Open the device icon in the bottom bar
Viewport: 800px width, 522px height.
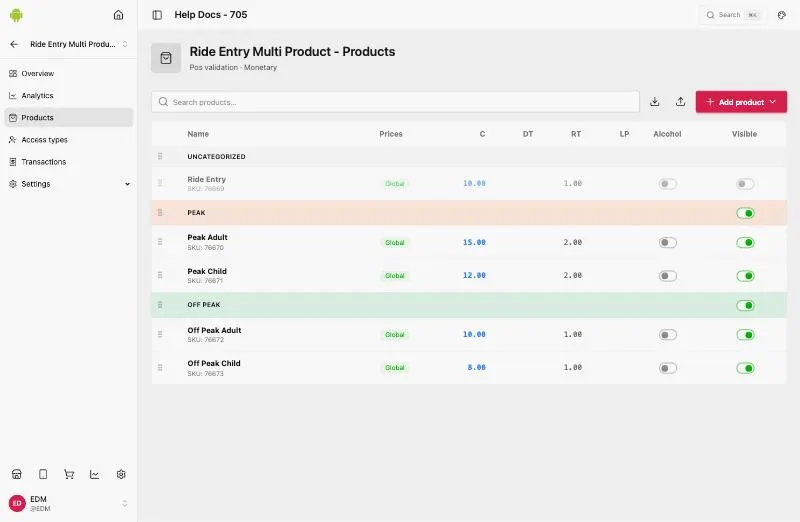[x=43, y=475]
